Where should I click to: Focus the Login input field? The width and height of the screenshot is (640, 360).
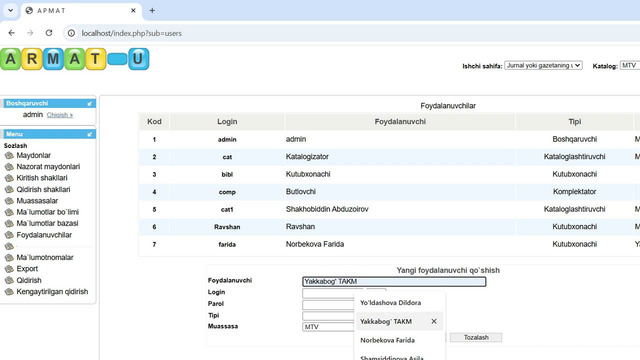point(329,293)
